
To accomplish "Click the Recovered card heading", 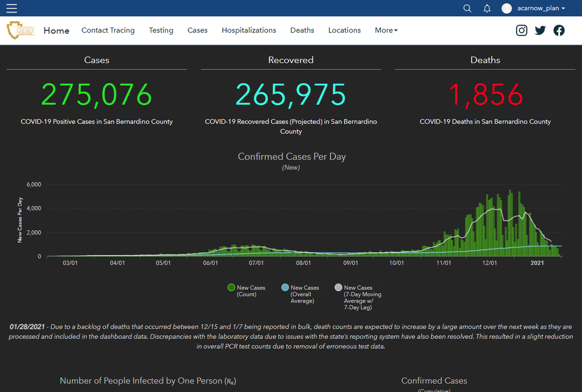I will click(291, 60).
